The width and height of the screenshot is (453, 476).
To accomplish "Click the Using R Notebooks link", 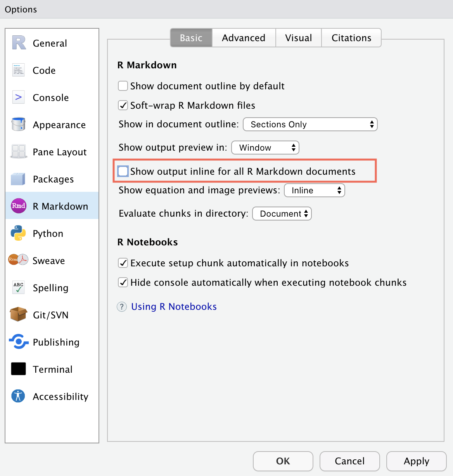I will tap(174, 306).
